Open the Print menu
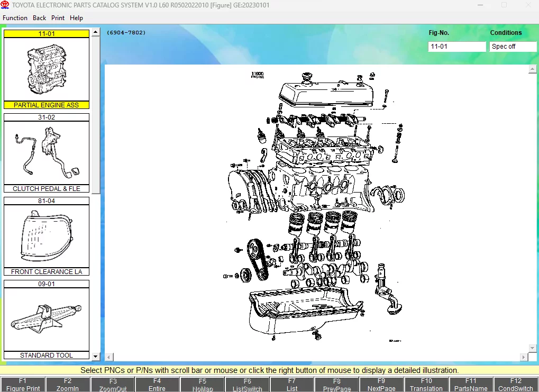This screenshot has height=392, width=539. 58,18
